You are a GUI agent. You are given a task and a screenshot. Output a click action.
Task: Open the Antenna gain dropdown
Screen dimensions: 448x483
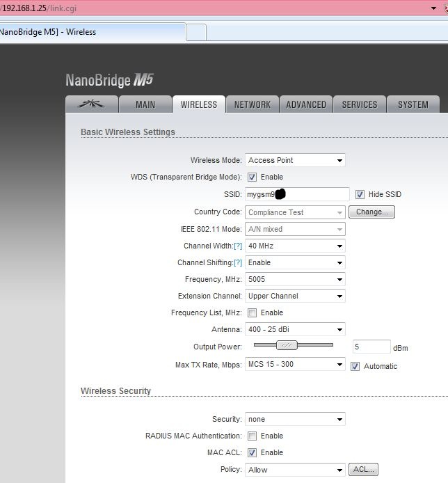pos(295,329)
